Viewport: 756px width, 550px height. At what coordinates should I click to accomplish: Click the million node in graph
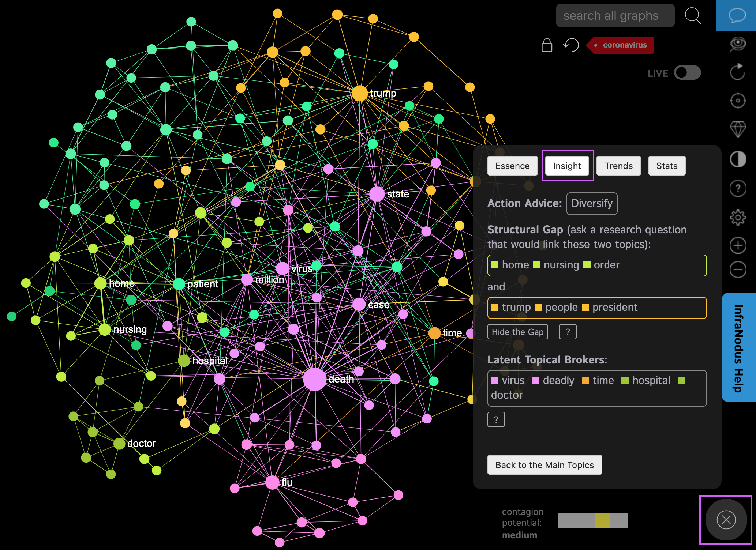247,279
